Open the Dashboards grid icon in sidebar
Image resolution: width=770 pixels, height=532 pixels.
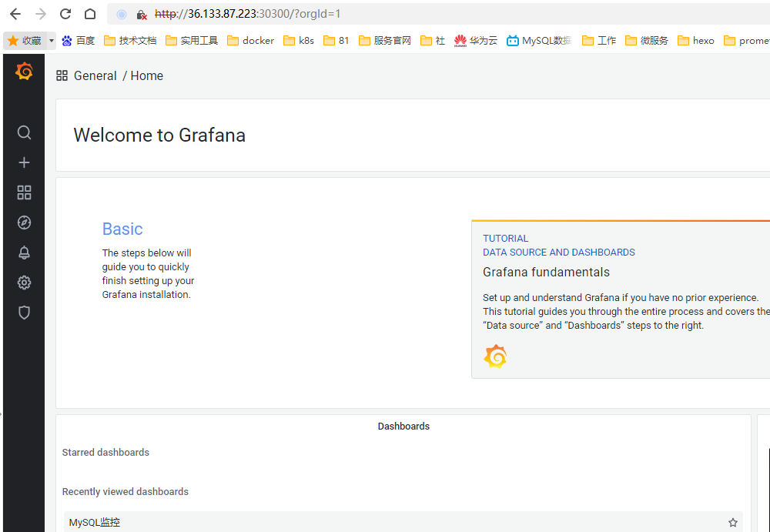click(24, 192)
